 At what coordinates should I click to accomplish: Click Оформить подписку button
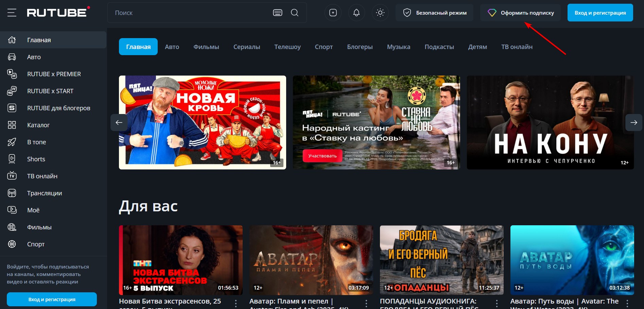(520, 13)
